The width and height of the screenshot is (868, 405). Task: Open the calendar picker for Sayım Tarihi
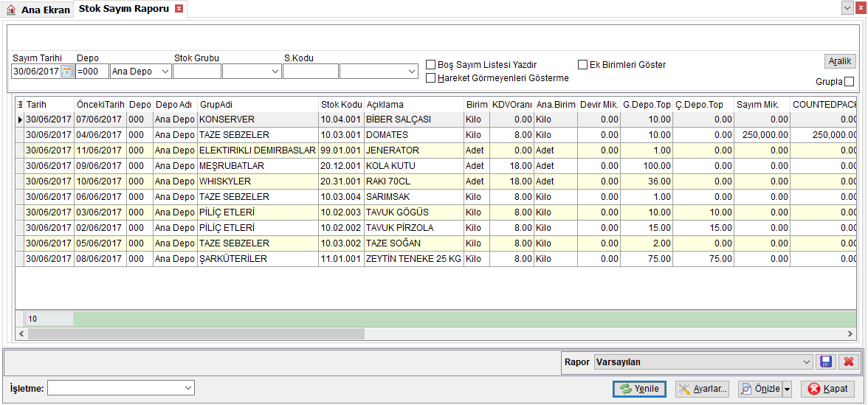pyautogui.click(x=67, y=72)
